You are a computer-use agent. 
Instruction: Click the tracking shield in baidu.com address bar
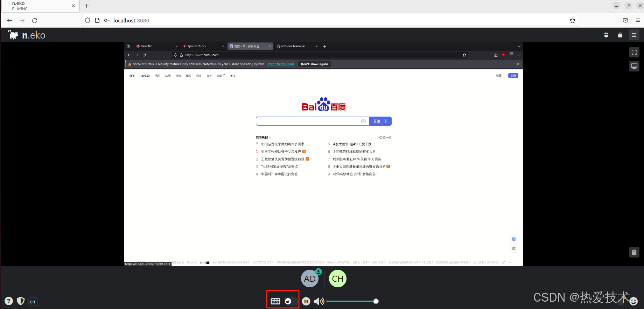(176, 55)
